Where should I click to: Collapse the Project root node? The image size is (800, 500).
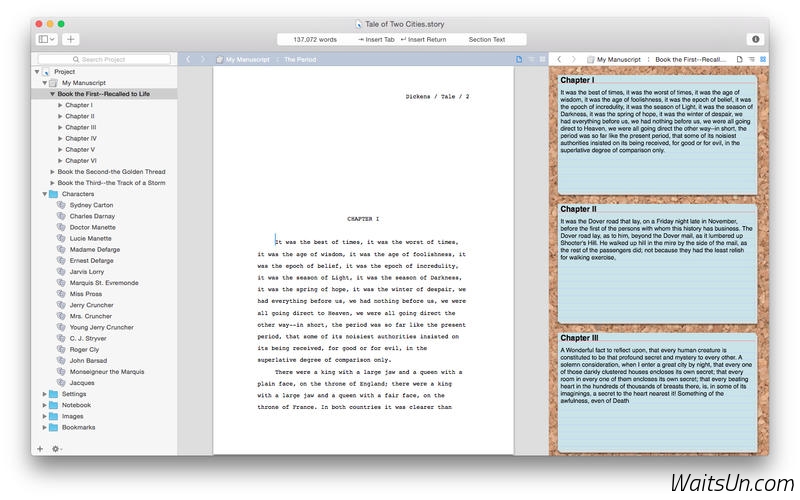tap(37, 72)
